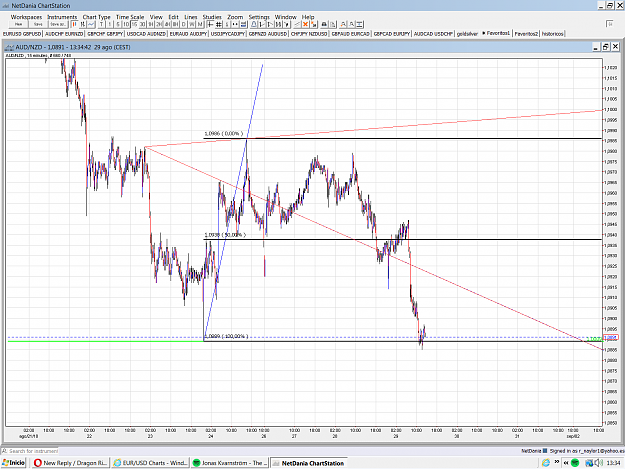Set time scale to monthly M

200,24
